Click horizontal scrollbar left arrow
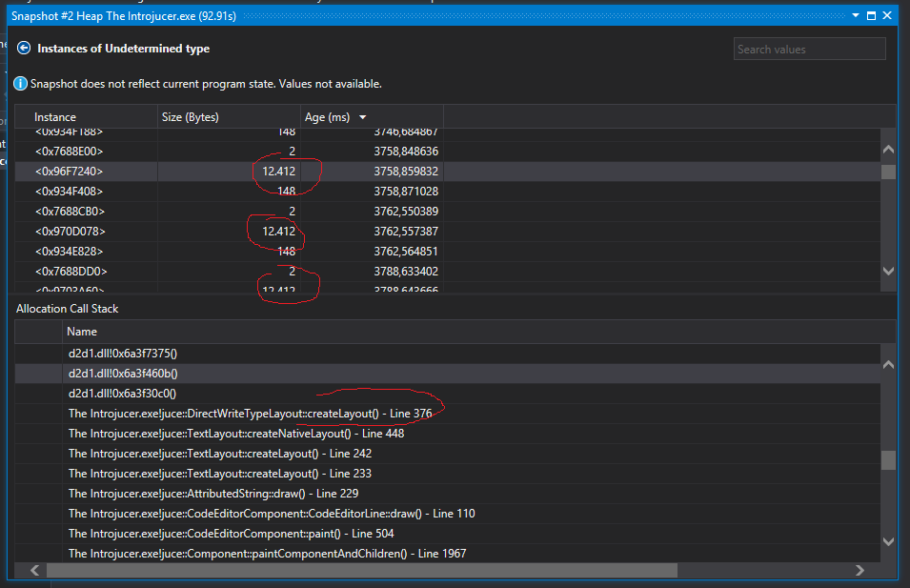910x588 pixels. 35,571
